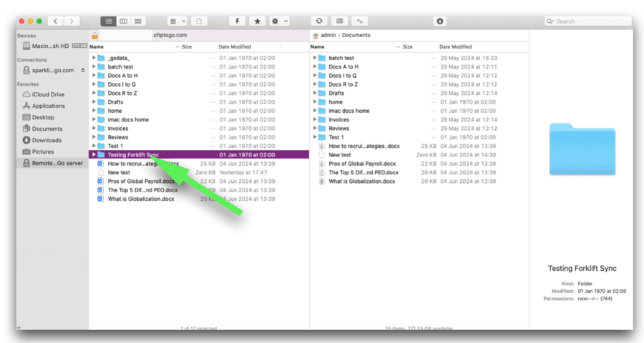Switch to list view mode
The width and height of the screenshot is (644, 343).
(109, 21)
